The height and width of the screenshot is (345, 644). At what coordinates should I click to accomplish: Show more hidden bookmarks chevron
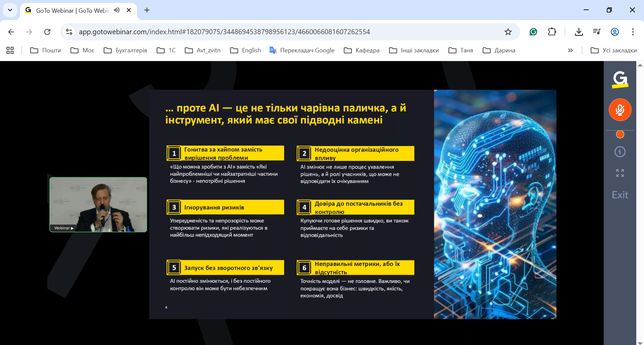570,50
